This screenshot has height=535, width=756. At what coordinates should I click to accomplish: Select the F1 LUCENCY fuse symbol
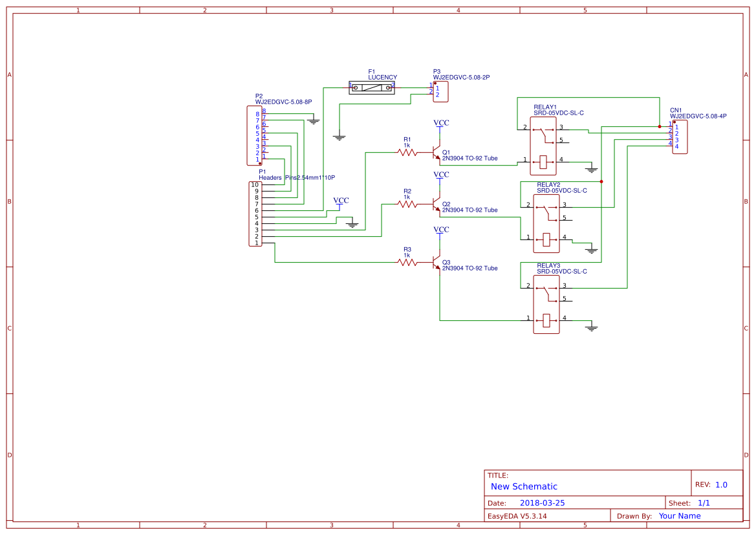(372, 88)
